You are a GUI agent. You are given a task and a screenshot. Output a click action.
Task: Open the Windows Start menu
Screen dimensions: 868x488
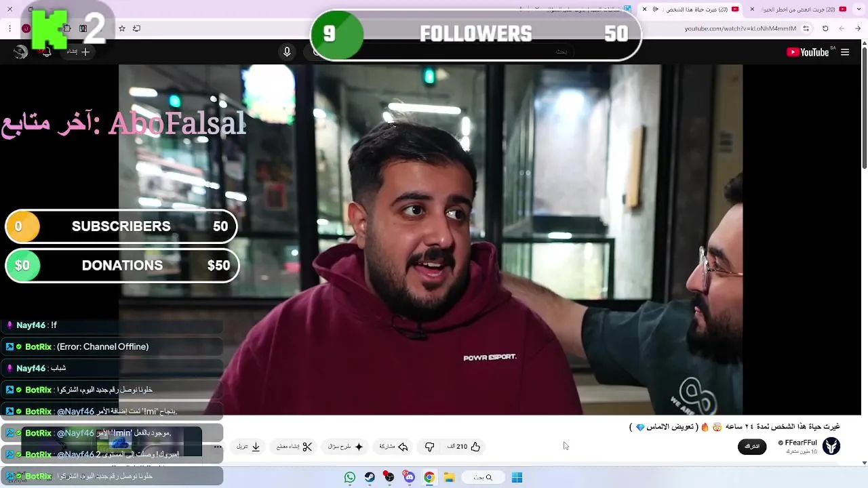pos(517,477)
